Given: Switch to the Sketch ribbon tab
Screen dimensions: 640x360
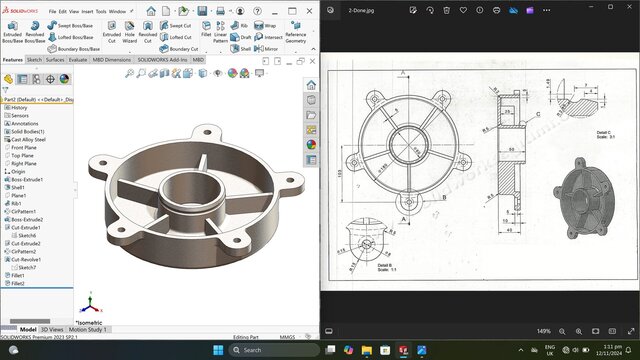Looking at the screenshot, I should click(x=34, y=60).
